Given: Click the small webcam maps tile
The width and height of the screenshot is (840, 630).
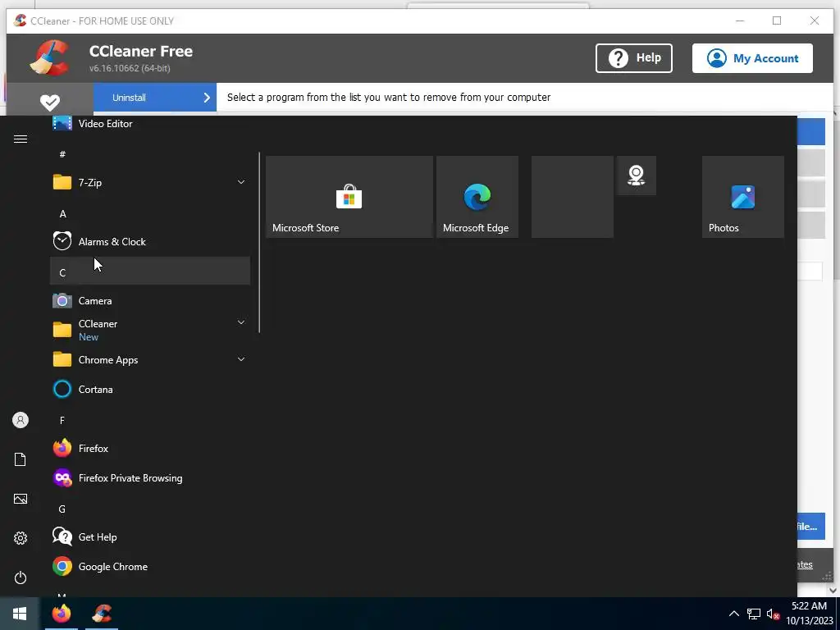Looking at the screenshot, I should point(636,176).
